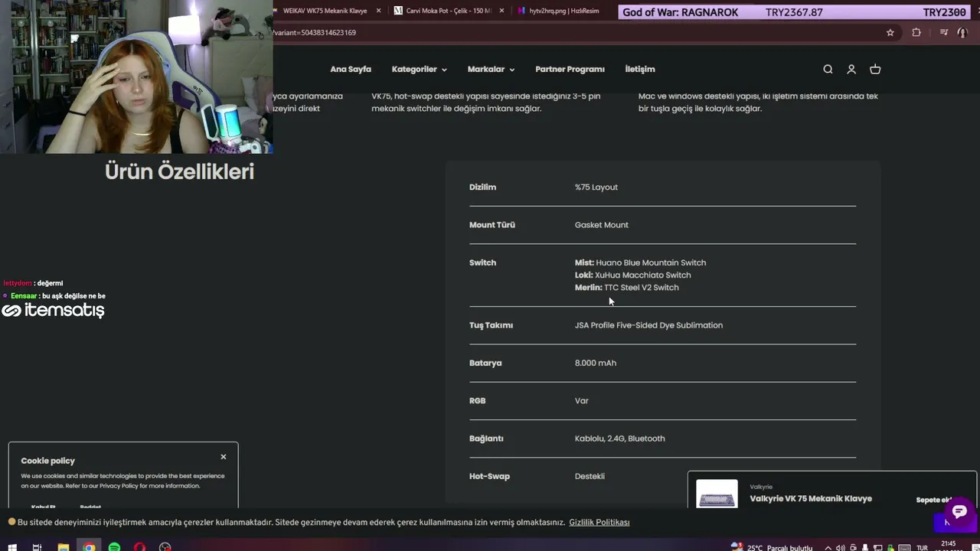
Task: Click the Cookie policy heading
Action: click(48, 461)
